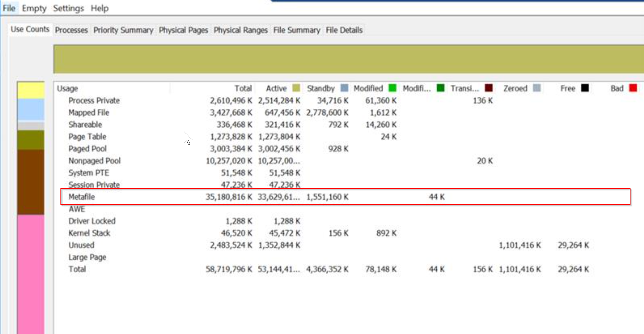
Task: Click the Modified bright green swatch
Action: [x=393, y=88]
